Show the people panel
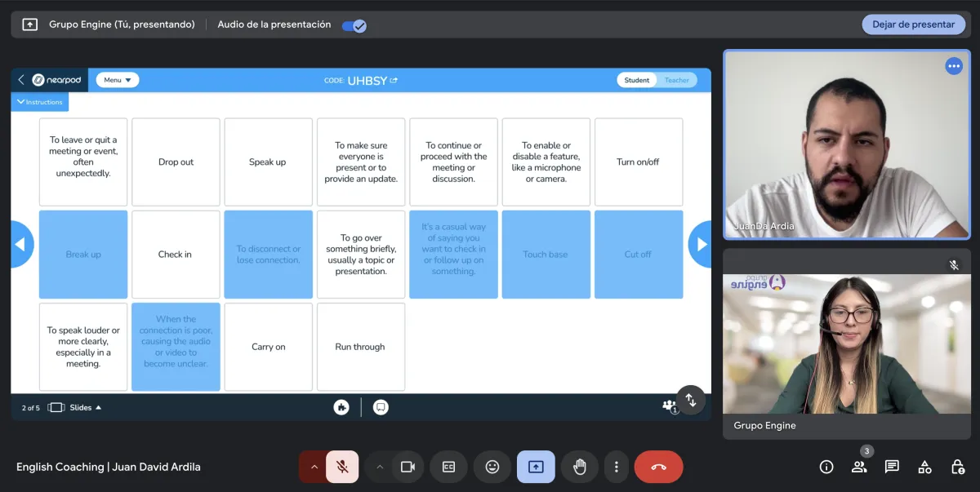The width and height of the screenshot is (980, 492). pyautogui.click(x=859, y=467)
